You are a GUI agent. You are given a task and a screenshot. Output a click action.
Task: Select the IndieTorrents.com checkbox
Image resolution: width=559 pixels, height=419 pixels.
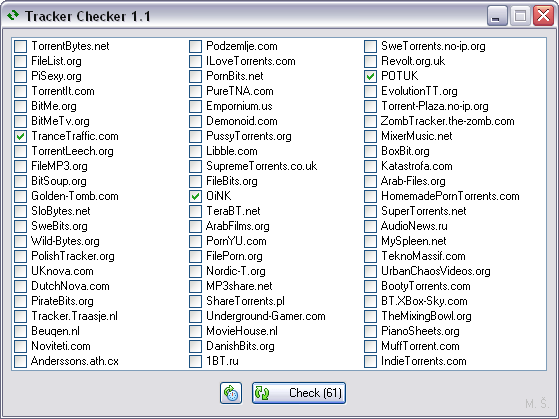pos(370,361)
